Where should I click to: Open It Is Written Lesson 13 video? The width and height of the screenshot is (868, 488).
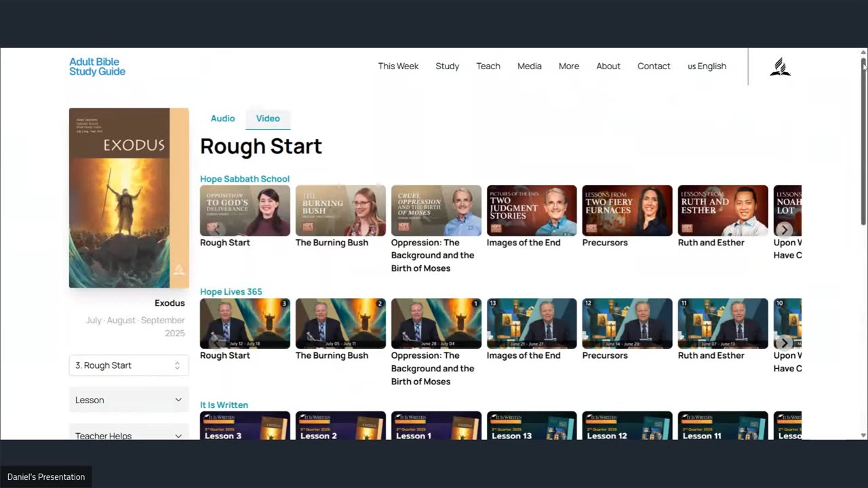532,426
